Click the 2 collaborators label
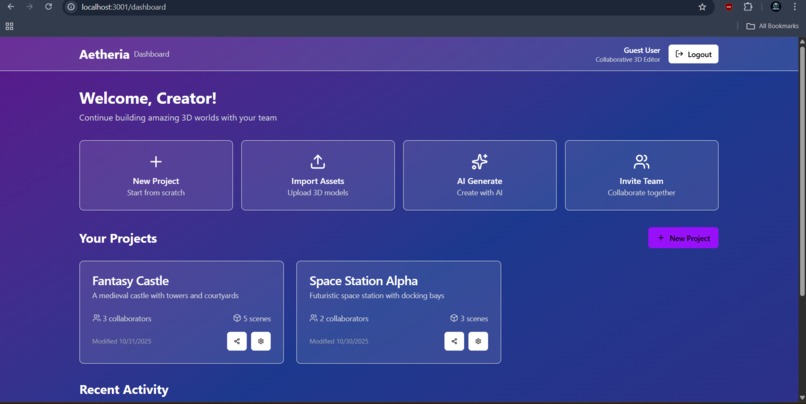This screenshot has height=404, width=806. (339, 319)
